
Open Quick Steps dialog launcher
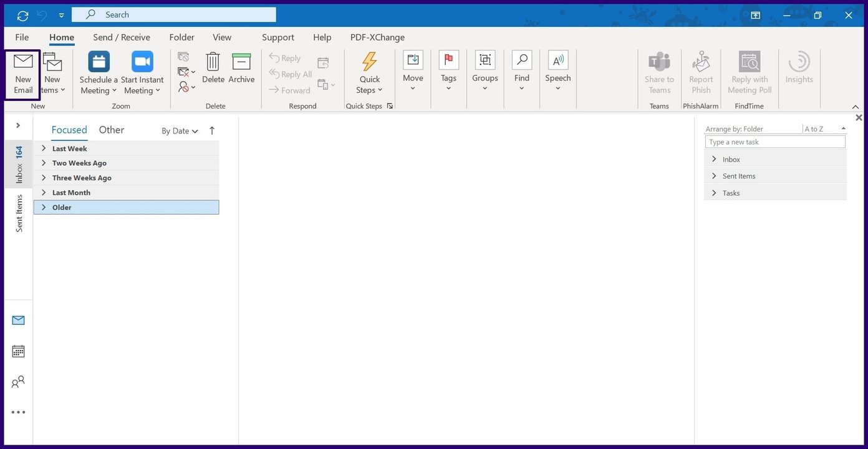(390, 105)
